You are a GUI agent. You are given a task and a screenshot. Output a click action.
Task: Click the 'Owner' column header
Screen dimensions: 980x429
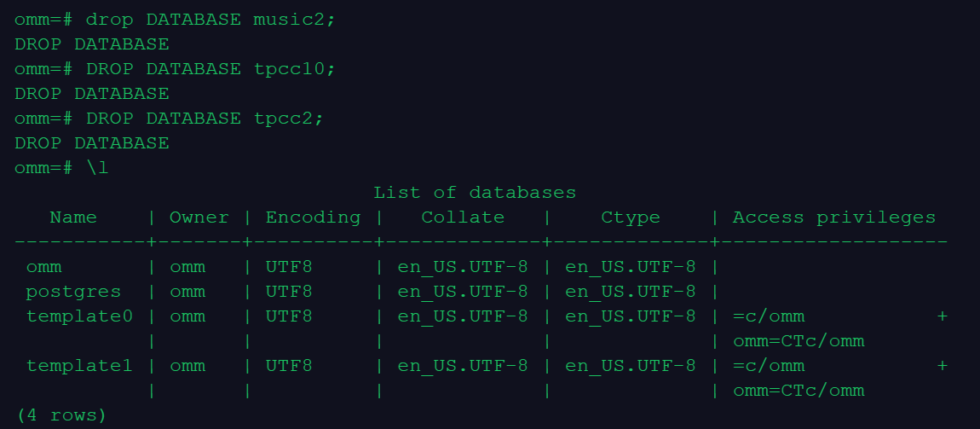pyautogui.click(x=199, y=217)
